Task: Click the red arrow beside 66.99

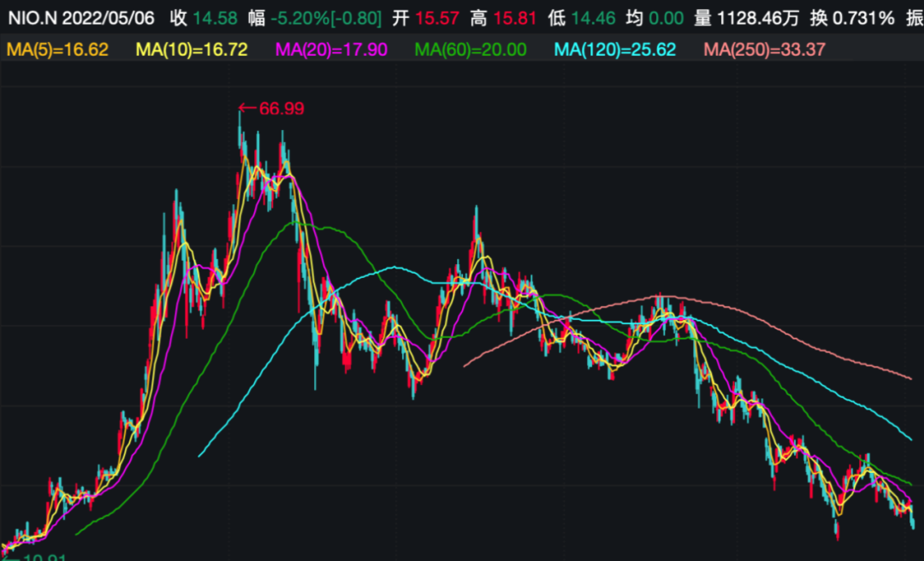Action: coord(247,109)
